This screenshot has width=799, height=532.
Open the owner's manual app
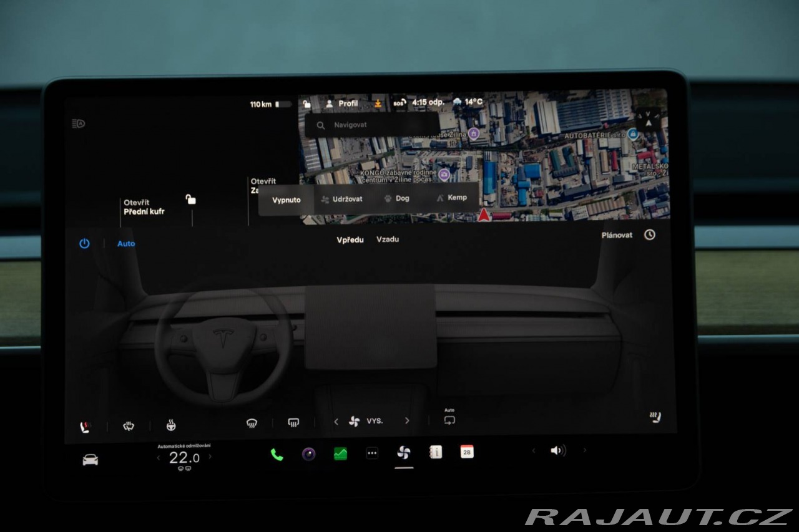point(436,452)
